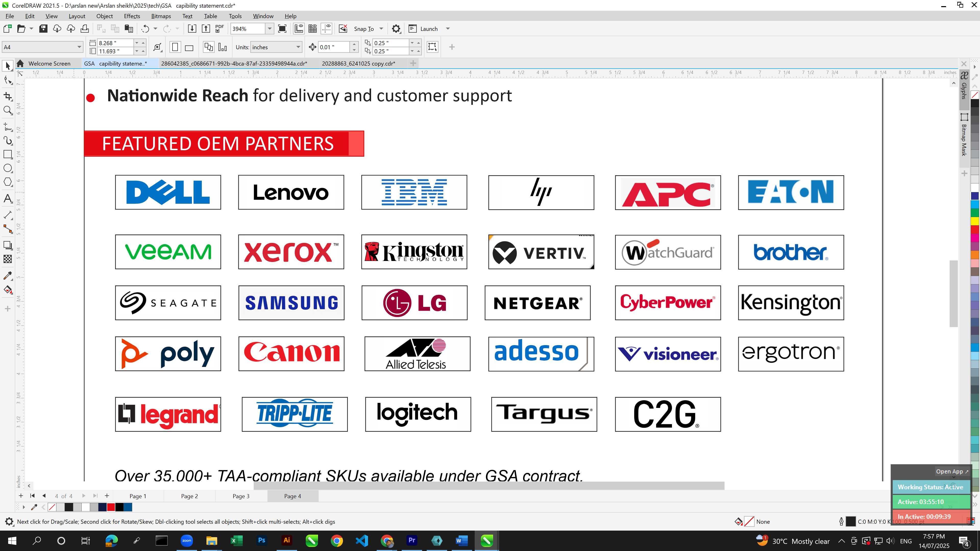Set page to Portrait orientation

[x=175, y=47]
